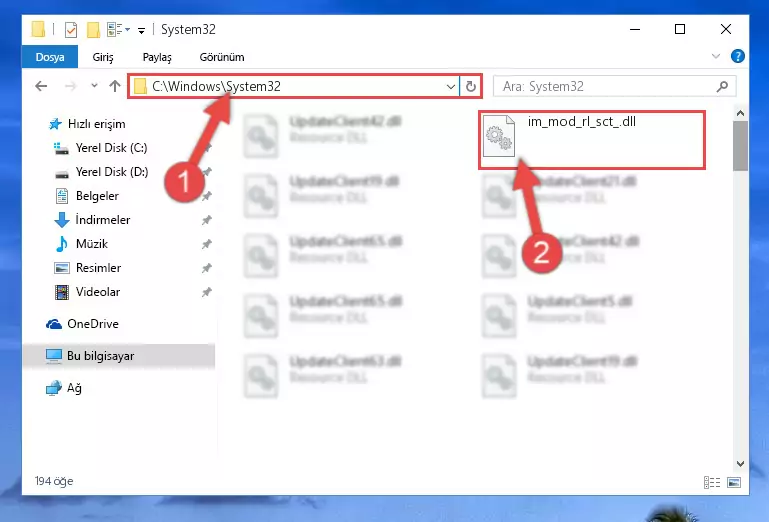
Task: Open the Paylaş ribbon tab
Action: (x=157, y=57)
